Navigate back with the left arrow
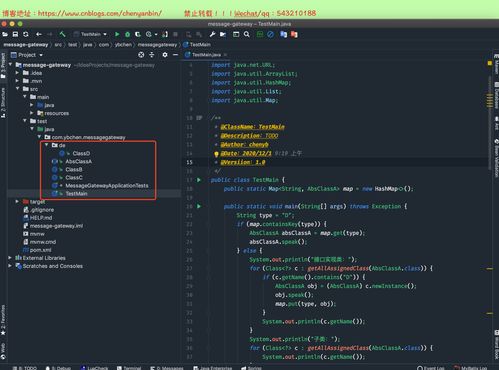499x370 pixels. pyautogui.click(x=39, y=34)
